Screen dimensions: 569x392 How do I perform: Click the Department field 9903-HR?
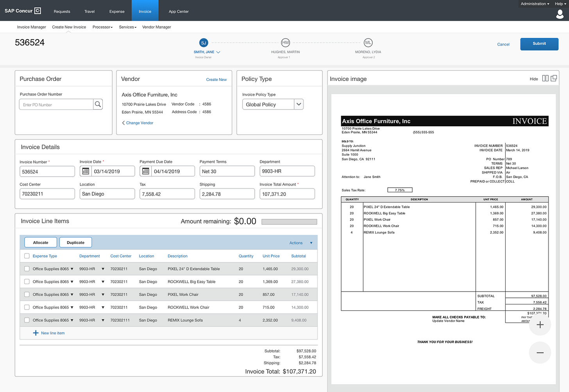click(287, 171)
